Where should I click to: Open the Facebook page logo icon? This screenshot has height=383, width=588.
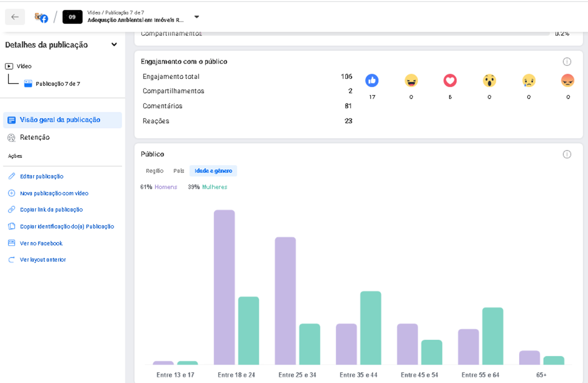[41, 17]
